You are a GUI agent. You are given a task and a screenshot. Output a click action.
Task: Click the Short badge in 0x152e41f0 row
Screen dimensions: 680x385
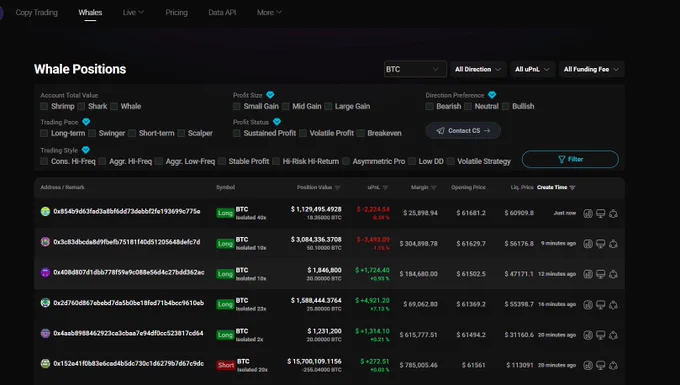226,365
